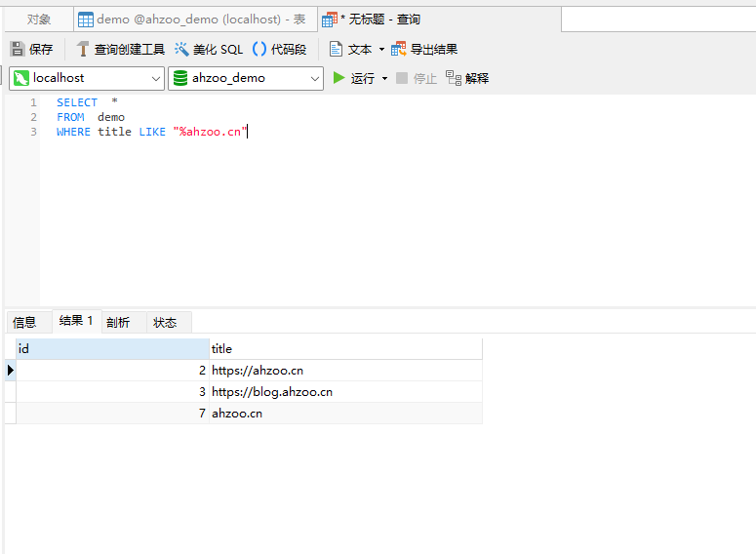This screenshot has height=554, width=756.
Task: Switch to the demo @ahzoo_demo table tab
Action: pyautogui.click(x=193, y=20)
